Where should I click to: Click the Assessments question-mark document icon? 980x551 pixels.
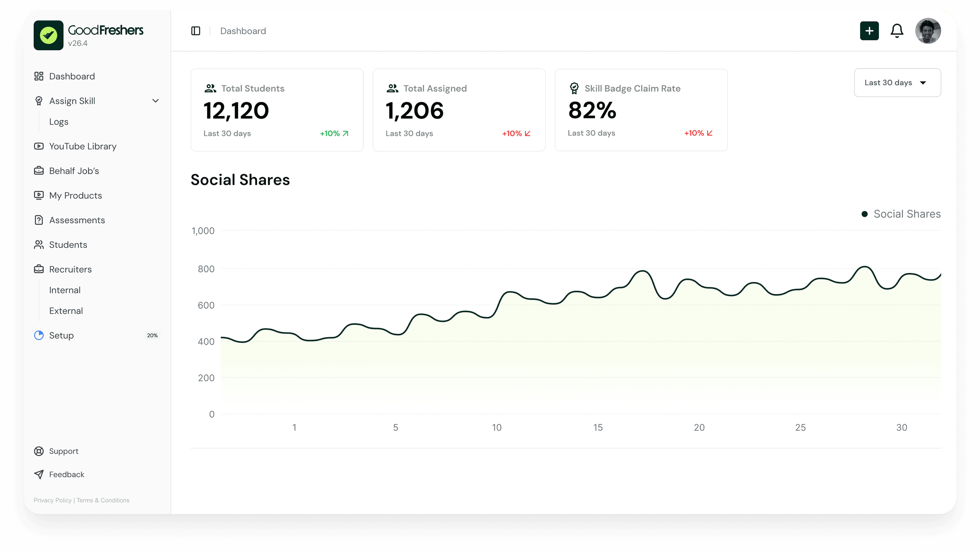tap(39, 220)
